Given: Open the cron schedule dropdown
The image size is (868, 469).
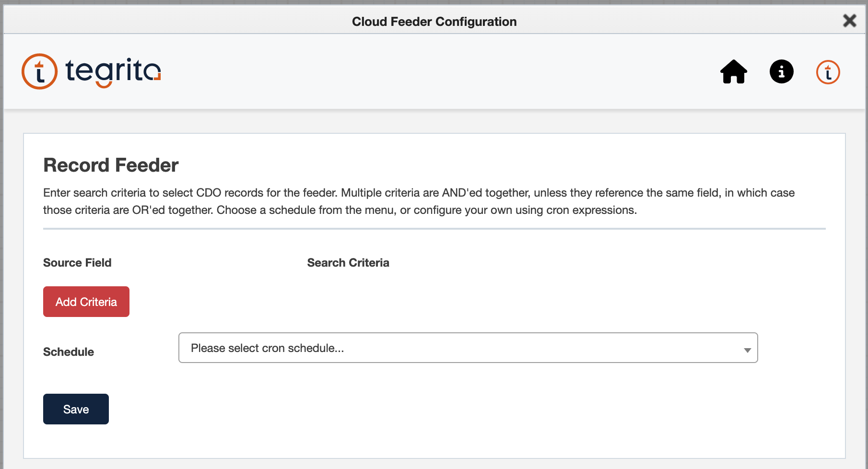Looking at the screenshot, I should click(x=468, y=348).
